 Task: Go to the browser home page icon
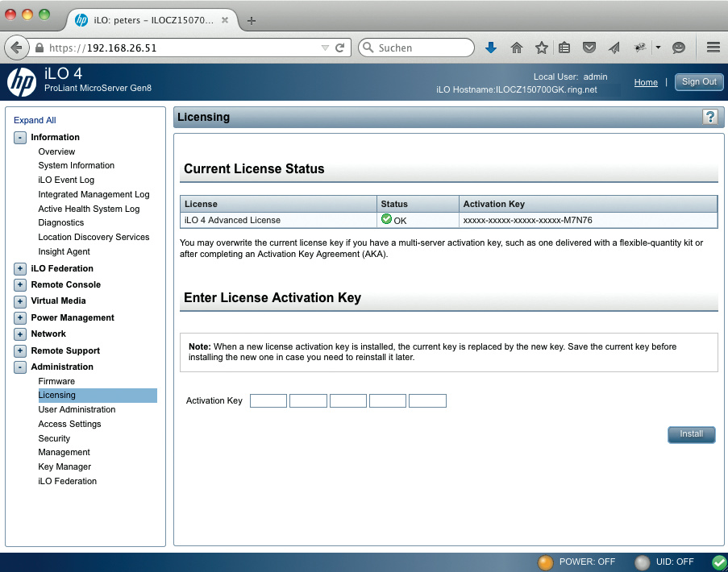[516, 48]
